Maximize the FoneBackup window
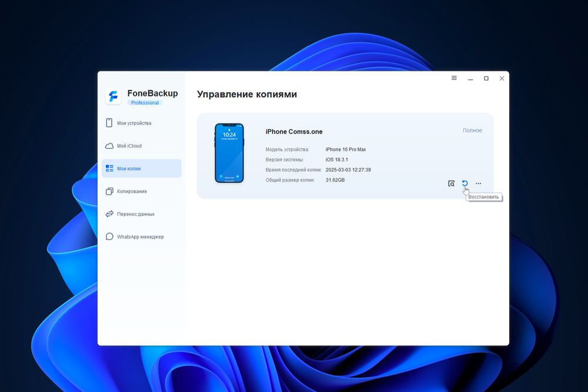This screenshot has height=392, width=588. 486,78
